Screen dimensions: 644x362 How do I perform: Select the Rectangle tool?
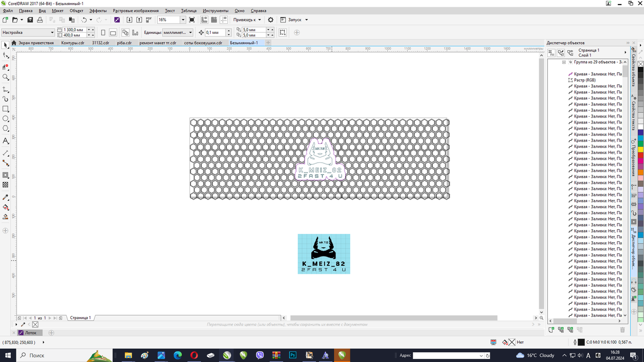click(5, 108)
